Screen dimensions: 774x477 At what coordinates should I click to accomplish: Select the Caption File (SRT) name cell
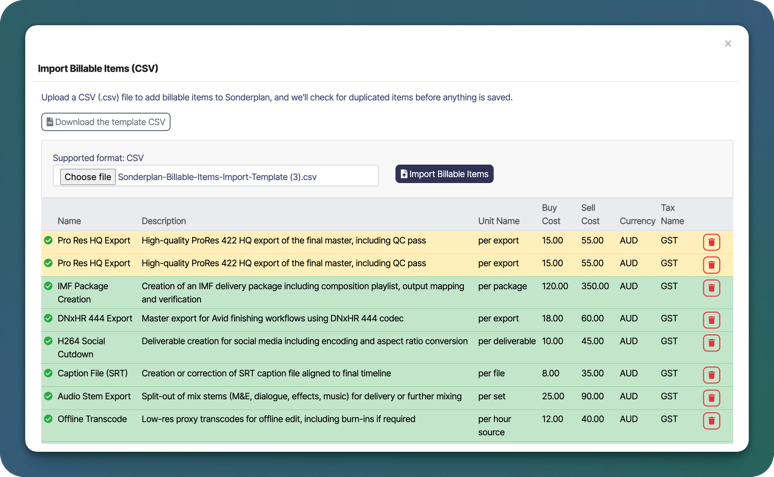[92, 373]
